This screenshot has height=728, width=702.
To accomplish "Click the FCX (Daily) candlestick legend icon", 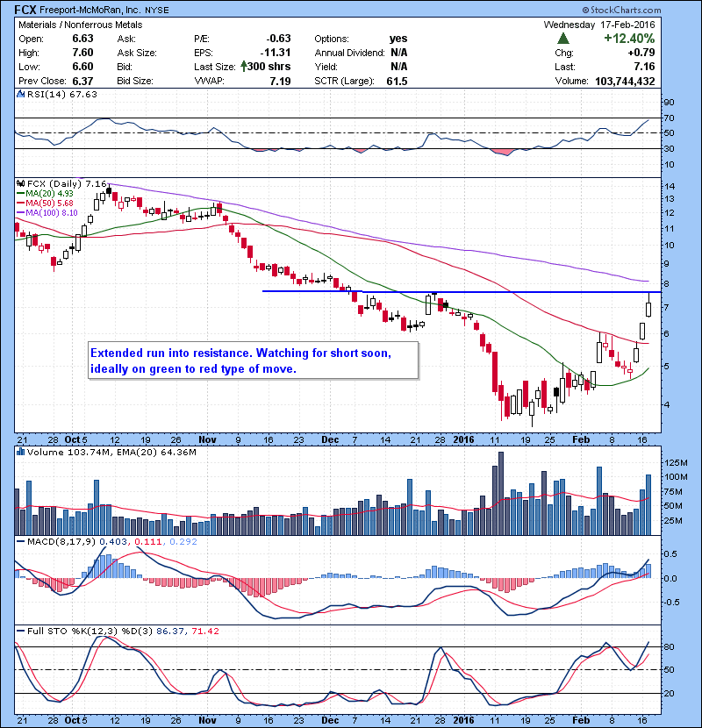I will [21, 184].
